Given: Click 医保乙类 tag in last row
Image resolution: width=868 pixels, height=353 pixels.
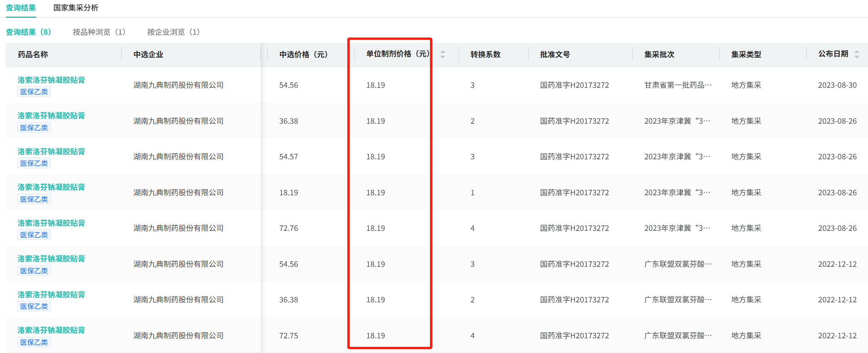Looking at the screenshot, I should [34, 342].
